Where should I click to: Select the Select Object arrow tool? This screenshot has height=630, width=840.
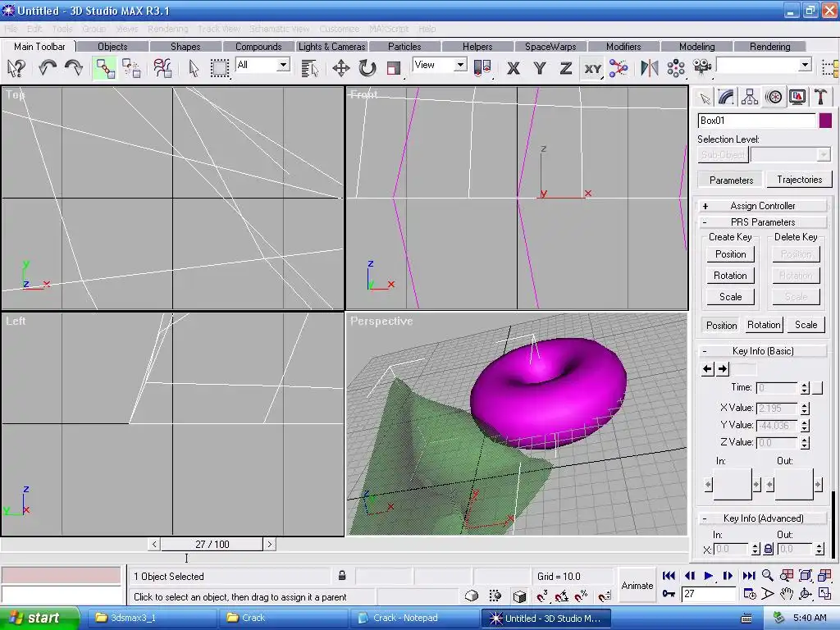(194, 68)
